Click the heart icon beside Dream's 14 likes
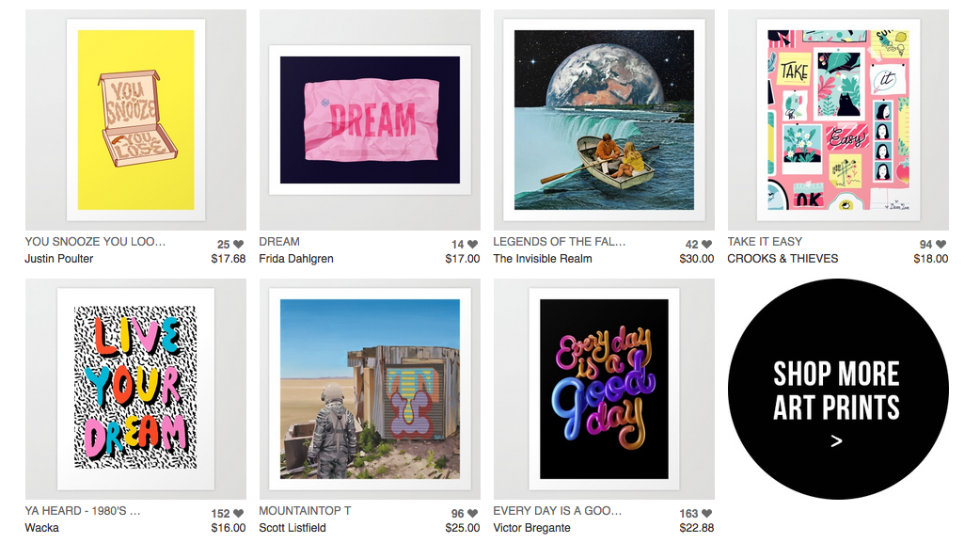The image size is (980, 543). pyautogui.click(x=472, y=245)
